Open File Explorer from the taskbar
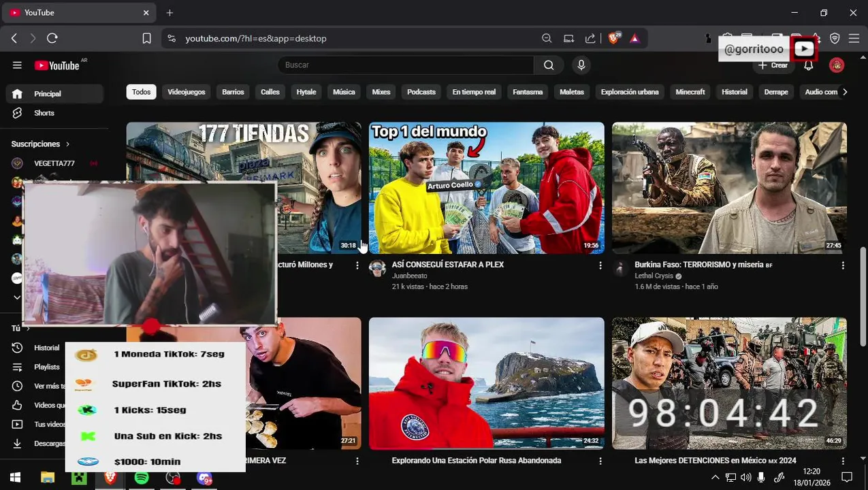Viewport: 868px width, 490px height. (47, 478)
